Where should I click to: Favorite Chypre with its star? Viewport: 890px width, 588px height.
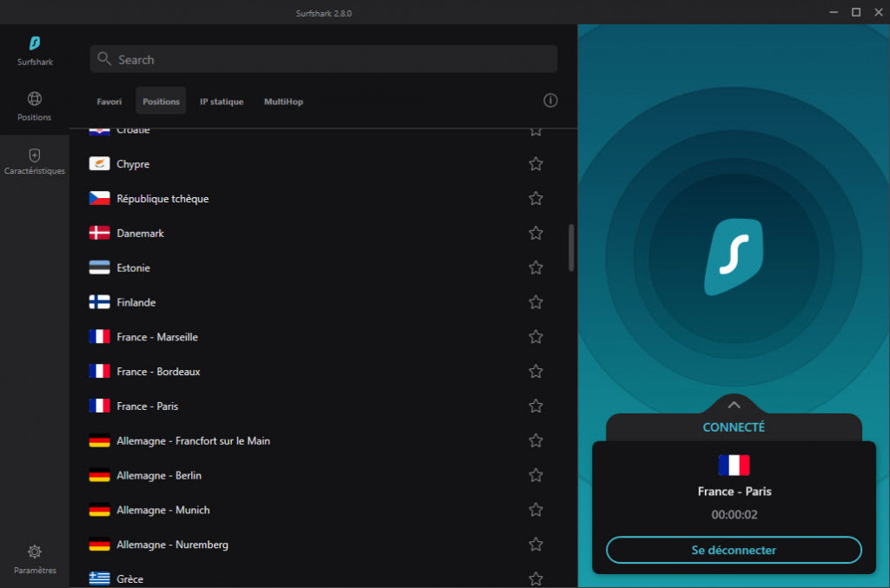click(535, 164)
